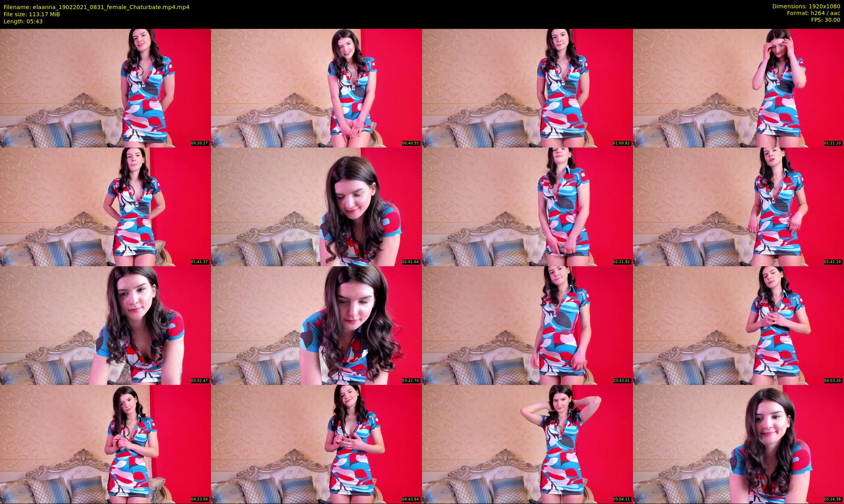844x504 pixels.
Task: Click the 05:24.38 timestamp label
Action: click(833, 499)
